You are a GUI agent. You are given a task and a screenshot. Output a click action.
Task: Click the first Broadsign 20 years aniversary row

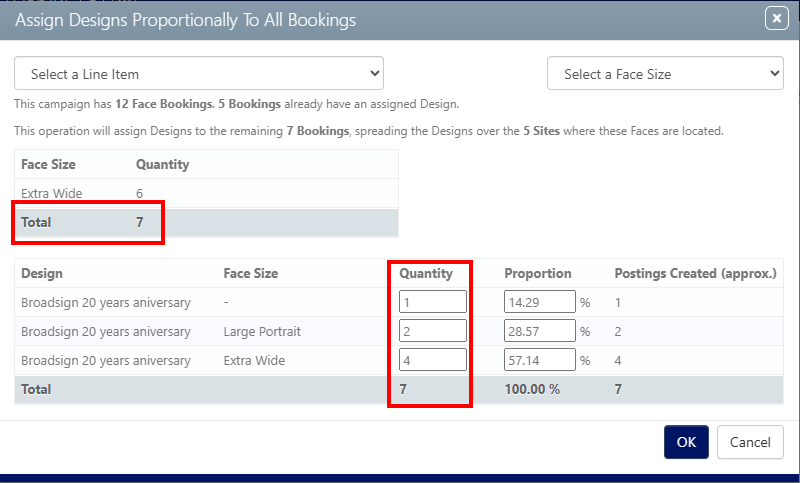399,302
